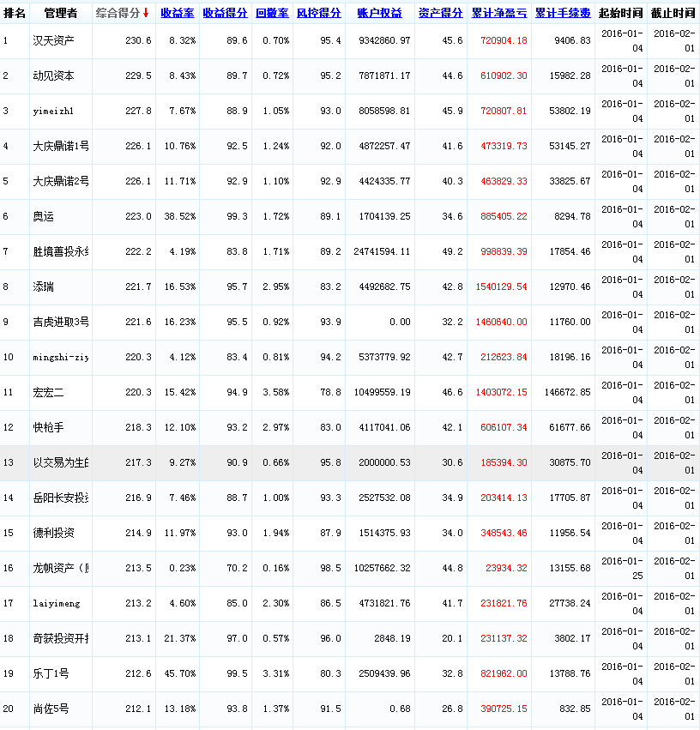Click the 起始时间 column header

click(x=621, y=13)
